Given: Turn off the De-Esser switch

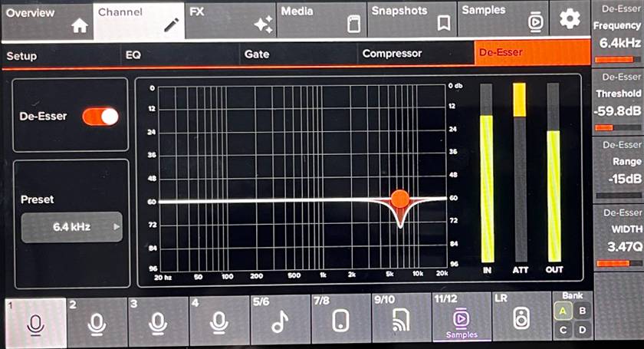Looking at the screenshot, I should (x=100, y=117).
